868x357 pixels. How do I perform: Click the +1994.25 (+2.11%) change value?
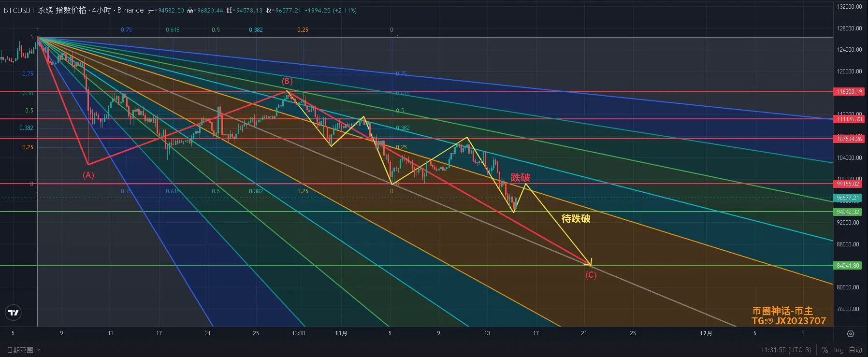[331, 10]
